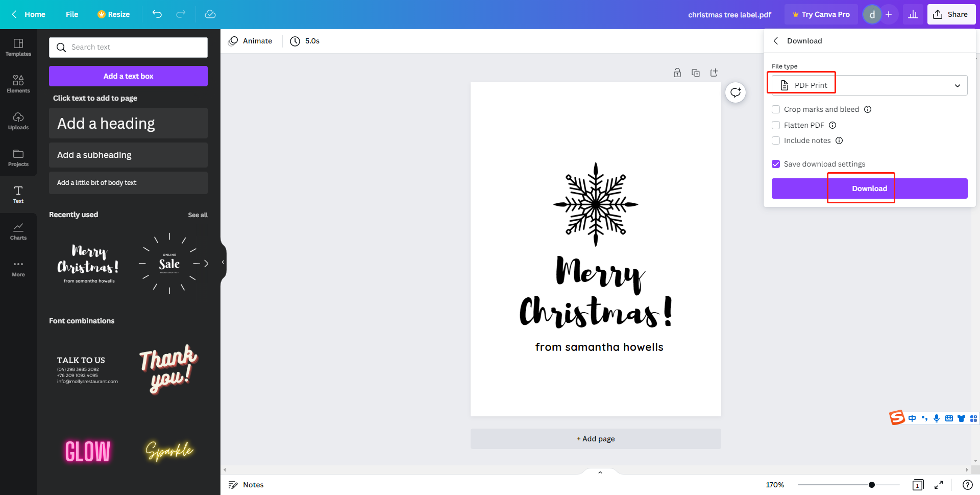Screen dimensions: 980x495
Task: Select the Text sidebar tool
Action: pos(18,195)
